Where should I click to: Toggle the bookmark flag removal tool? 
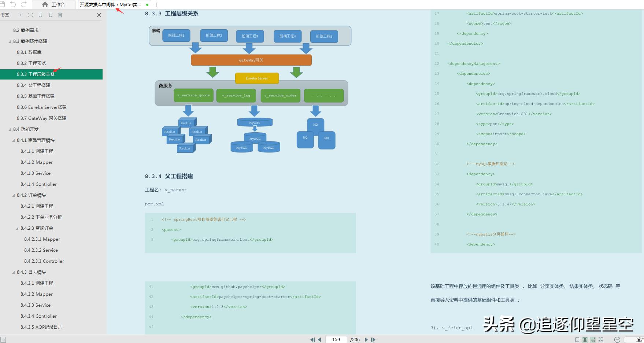[x=50, y=15]
